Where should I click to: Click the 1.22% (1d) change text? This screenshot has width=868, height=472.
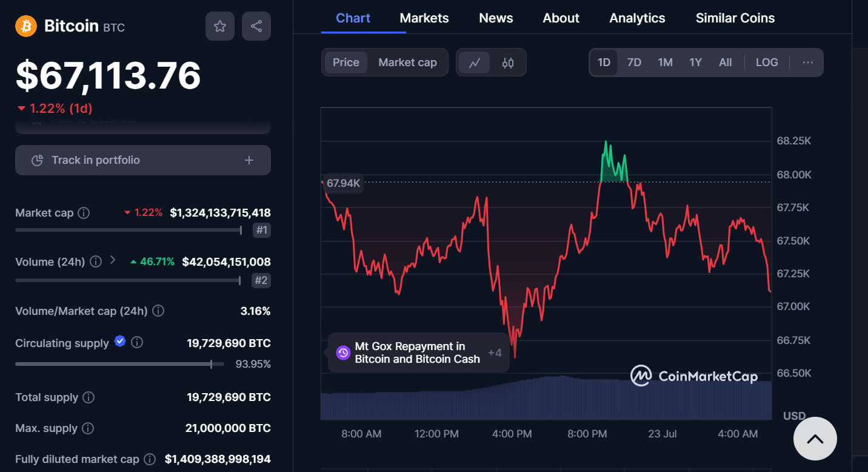tap(61, 109)
